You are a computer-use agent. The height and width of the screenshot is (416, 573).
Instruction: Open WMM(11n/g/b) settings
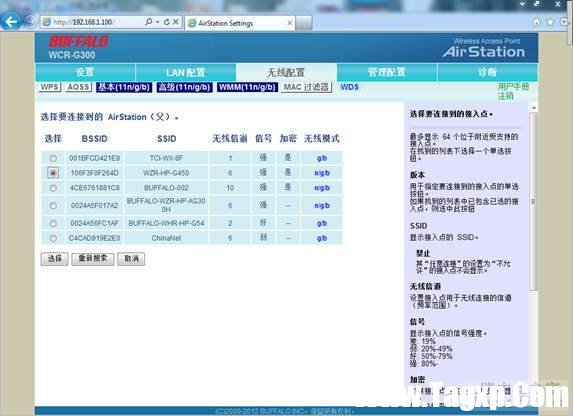[x=247, y=87]
